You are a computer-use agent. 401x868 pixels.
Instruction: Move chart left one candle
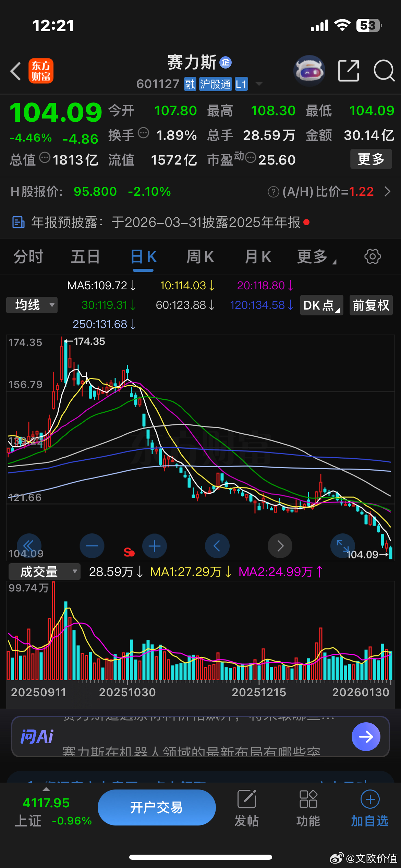pos(217,546)
